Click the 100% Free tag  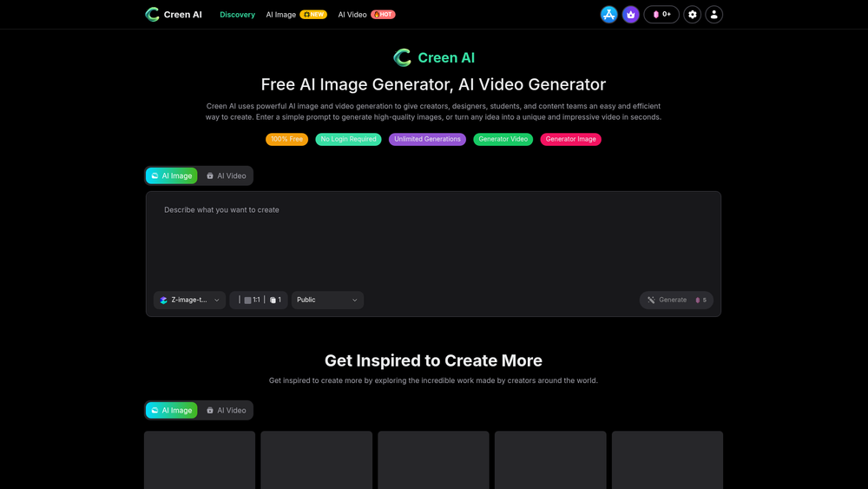286,139
